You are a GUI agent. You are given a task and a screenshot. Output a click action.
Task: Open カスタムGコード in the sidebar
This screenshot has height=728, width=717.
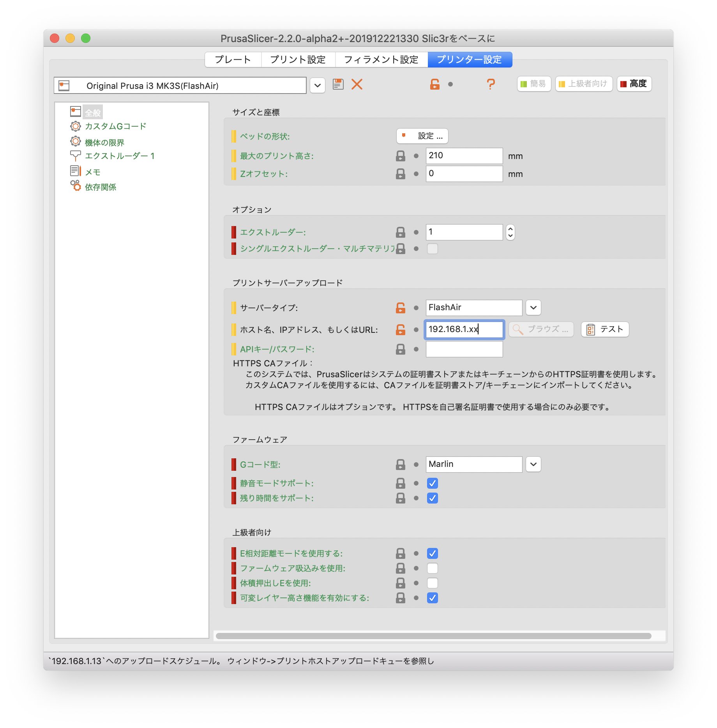[x=115, y=126]
